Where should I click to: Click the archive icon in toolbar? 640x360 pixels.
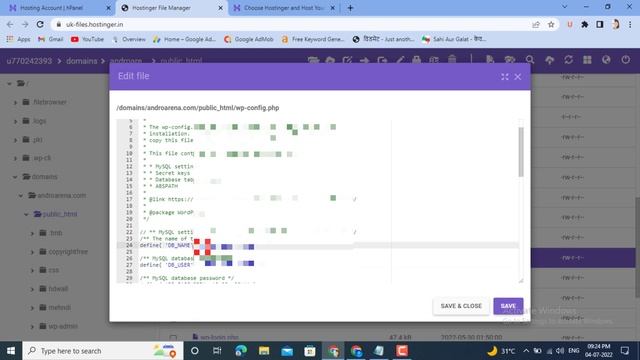coord(416,60)
